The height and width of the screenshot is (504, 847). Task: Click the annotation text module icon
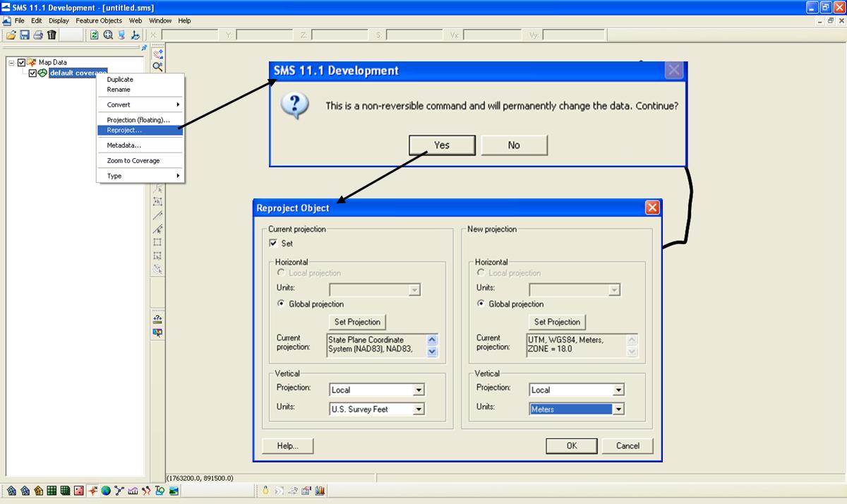[x=160, y=491]
